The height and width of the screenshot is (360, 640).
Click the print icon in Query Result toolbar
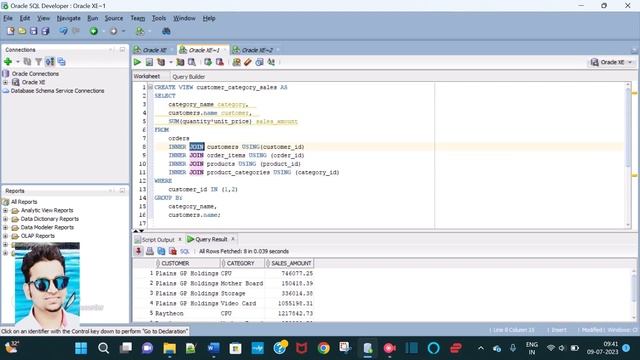(150, 251)
